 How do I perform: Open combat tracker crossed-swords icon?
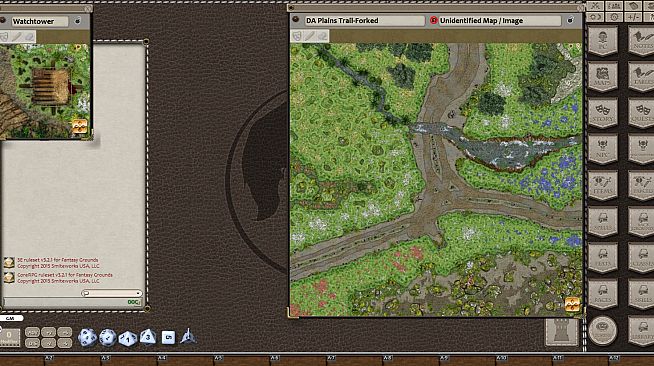click(595, 6)
